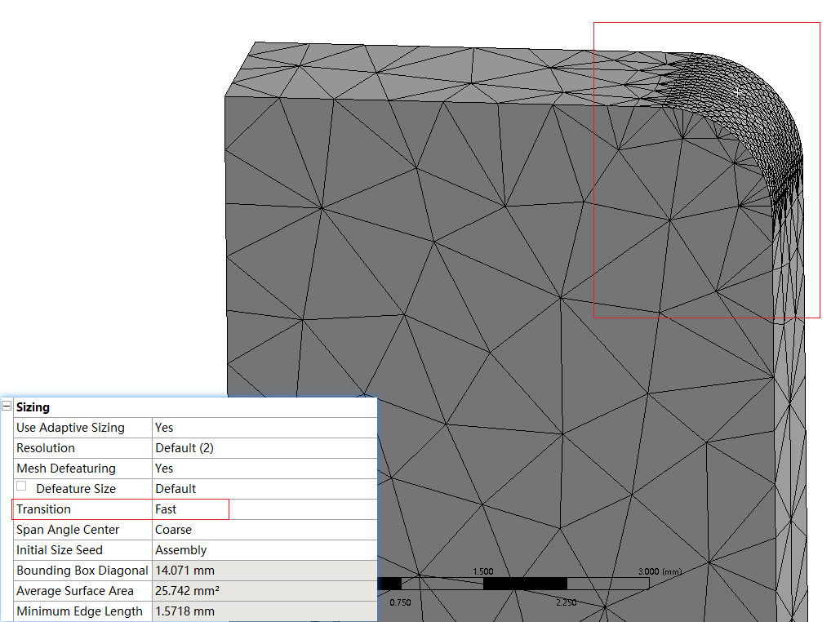This screenshot has width=840, height=622.
Task: Click the Minimum Edge Length 1.5718 mm value
Action: 264,611
